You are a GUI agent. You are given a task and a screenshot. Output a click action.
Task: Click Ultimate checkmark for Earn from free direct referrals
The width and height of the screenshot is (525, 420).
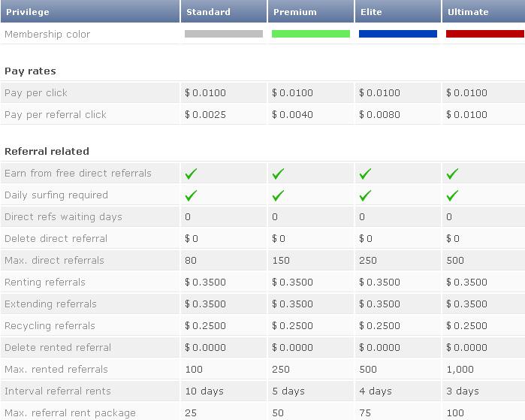(452, 174)
